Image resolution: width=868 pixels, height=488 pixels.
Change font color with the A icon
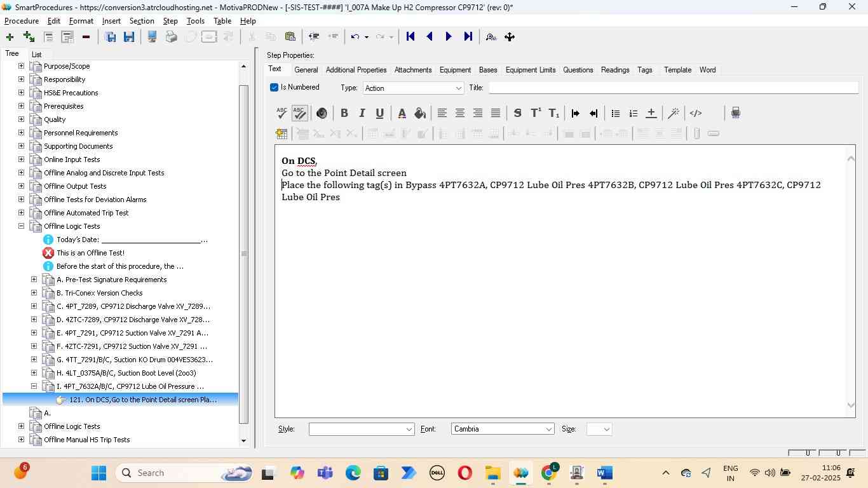pos(402,113)
